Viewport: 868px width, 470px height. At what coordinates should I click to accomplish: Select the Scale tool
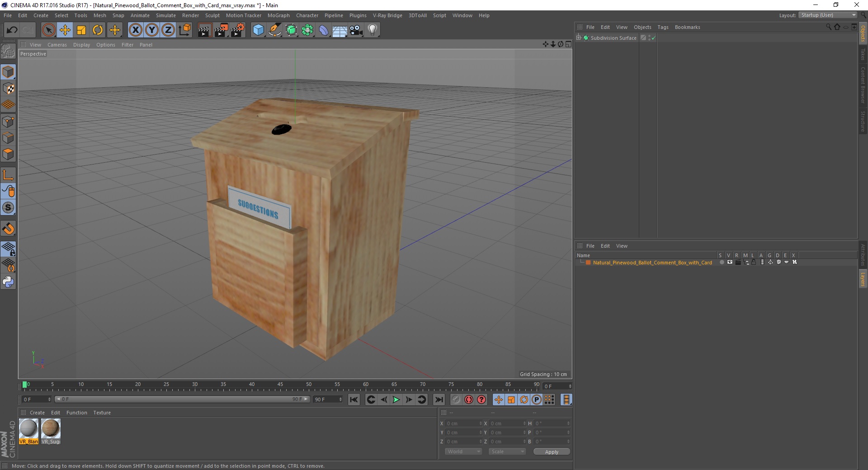(81, 30)
